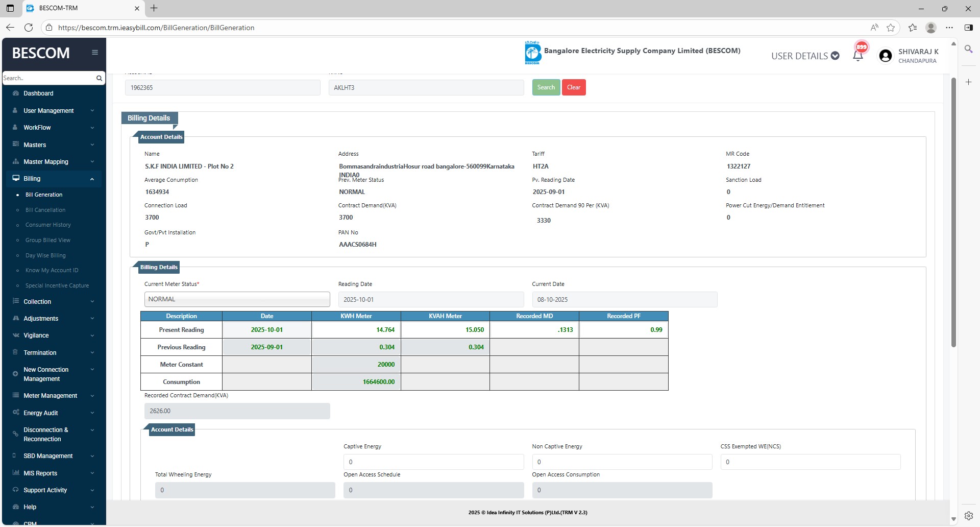Open browser sidebar settings gear icon
The image size is (980, 527).
[x=968, y=515]
